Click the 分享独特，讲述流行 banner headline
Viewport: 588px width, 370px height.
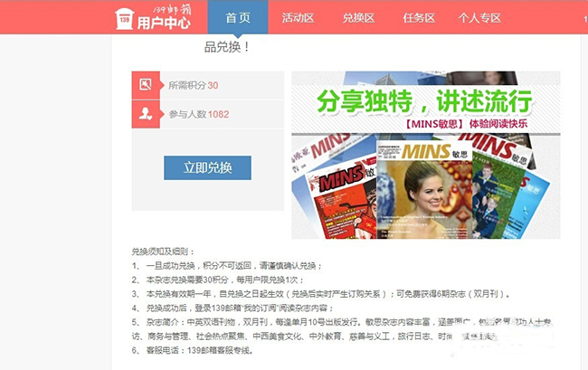point(424,100)
